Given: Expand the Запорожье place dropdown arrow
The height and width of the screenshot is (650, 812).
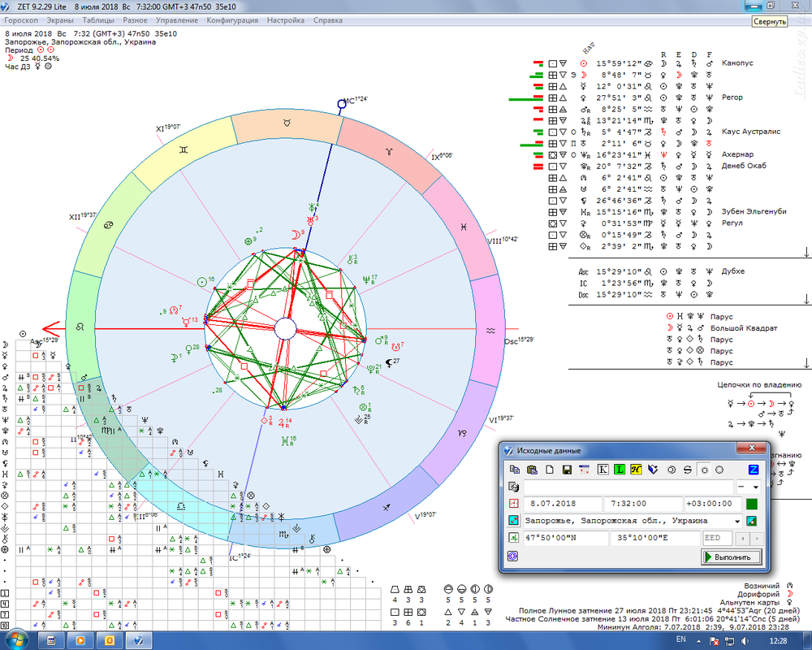Looking at the screenshot, I should pyautogui.click(x=737, y=521).
